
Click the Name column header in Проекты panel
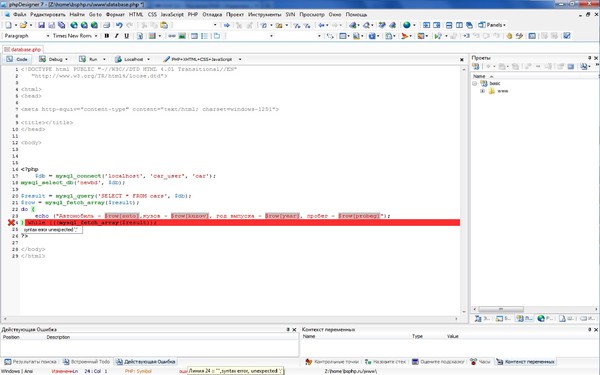click(479, 76)
